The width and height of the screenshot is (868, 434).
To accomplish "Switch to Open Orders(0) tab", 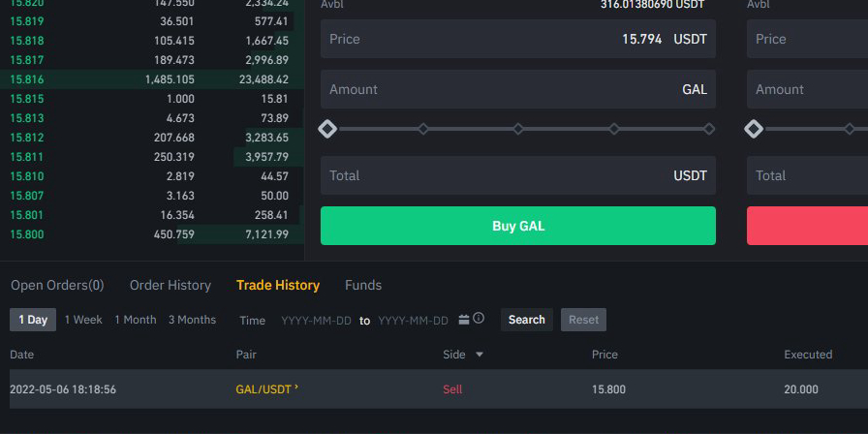I will (x=57, y=285).
